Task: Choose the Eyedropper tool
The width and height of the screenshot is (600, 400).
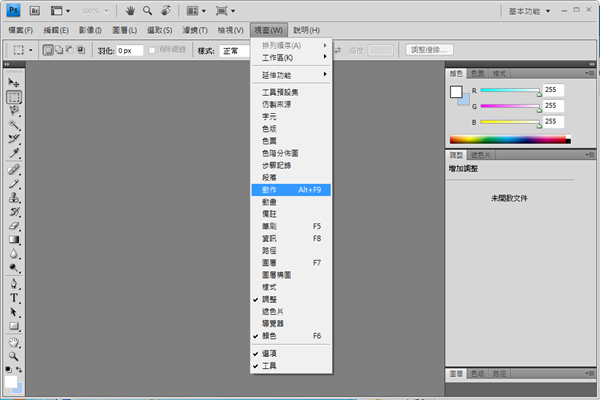Action: [x=14, y=154]
